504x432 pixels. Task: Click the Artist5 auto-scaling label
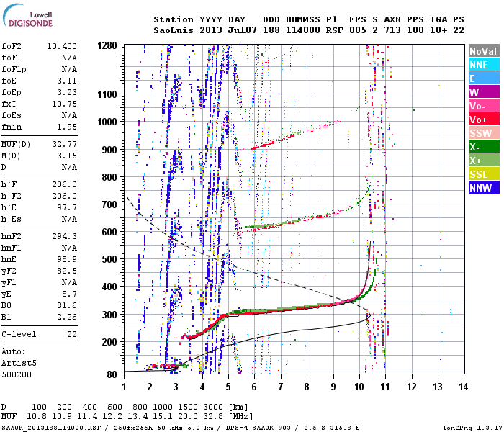point(19,363)
